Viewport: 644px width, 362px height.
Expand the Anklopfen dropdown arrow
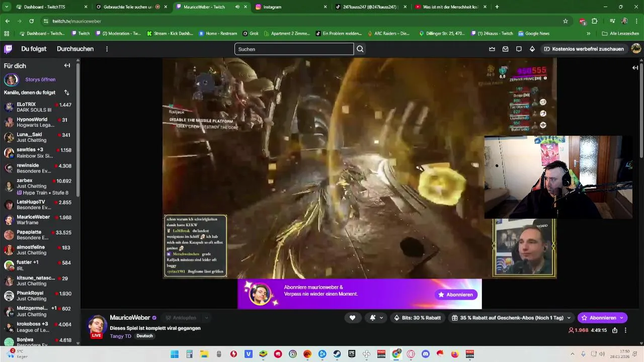pos(206,318)
